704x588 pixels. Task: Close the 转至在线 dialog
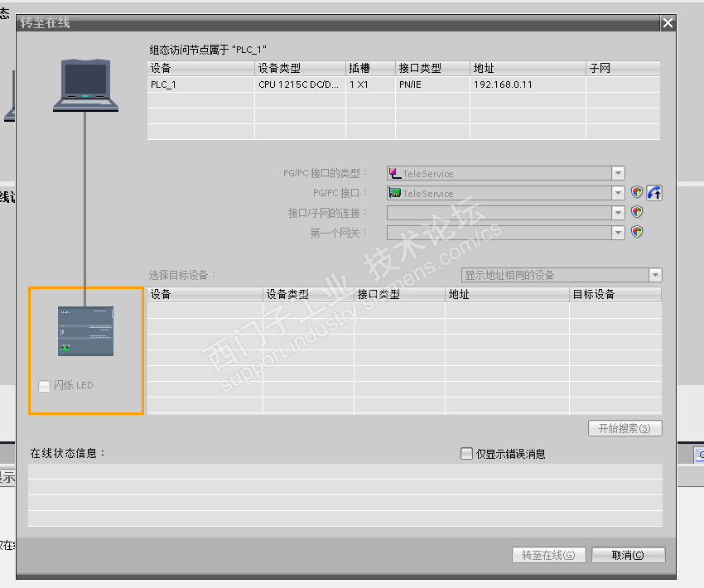tap(668, 23)
